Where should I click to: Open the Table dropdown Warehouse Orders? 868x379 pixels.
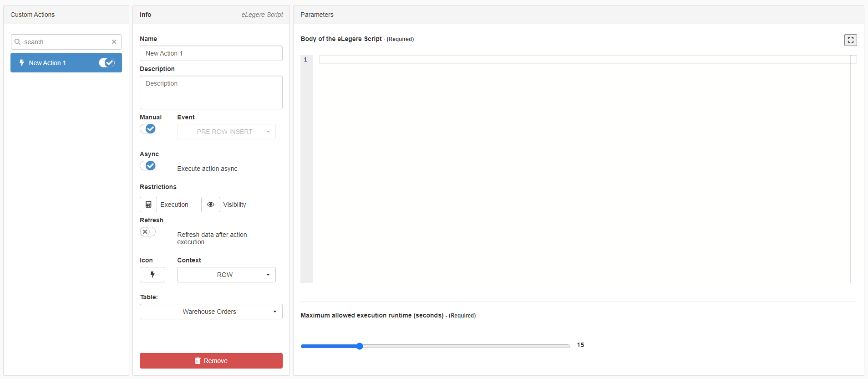click(x=211, y=312)
